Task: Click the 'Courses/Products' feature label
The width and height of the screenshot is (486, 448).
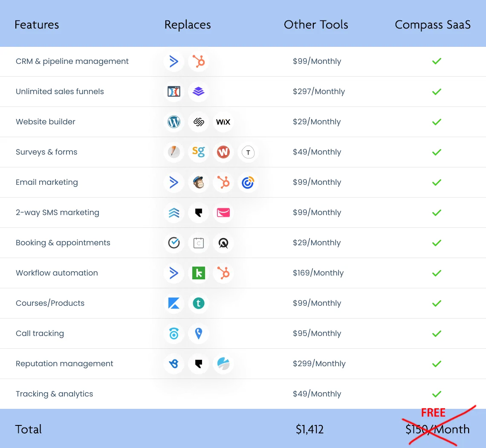Action: click(50, 303)
